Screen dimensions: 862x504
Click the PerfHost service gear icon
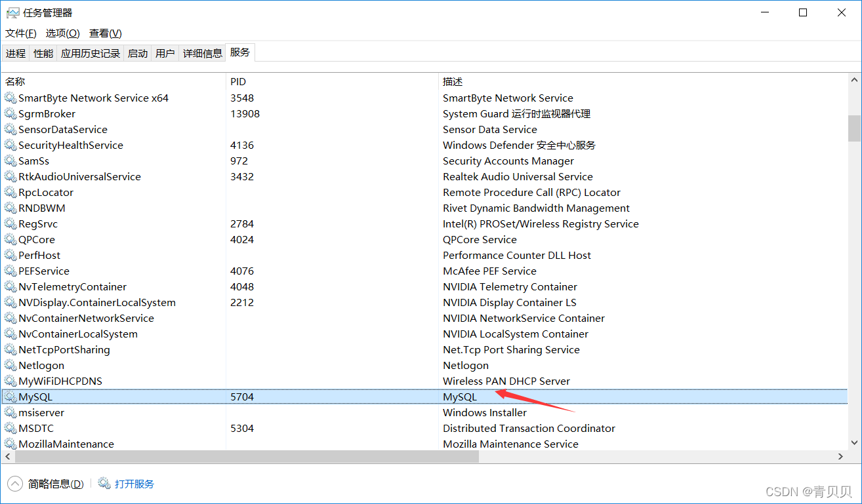10,256
